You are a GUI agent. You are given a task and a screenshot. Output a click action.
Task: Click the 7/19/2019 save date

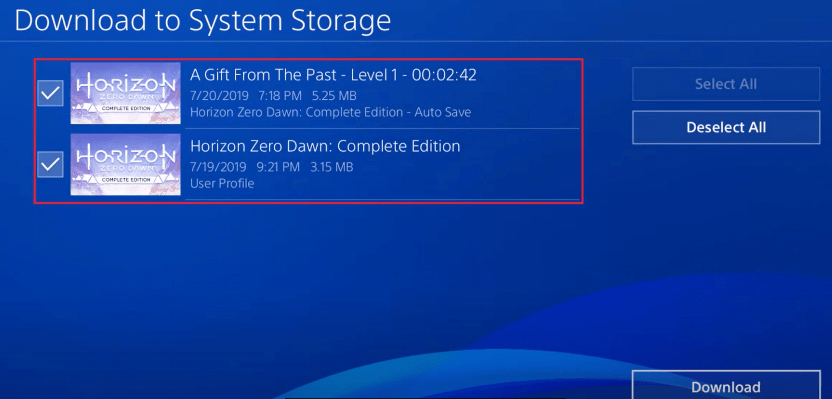click(x=218, y=167)
